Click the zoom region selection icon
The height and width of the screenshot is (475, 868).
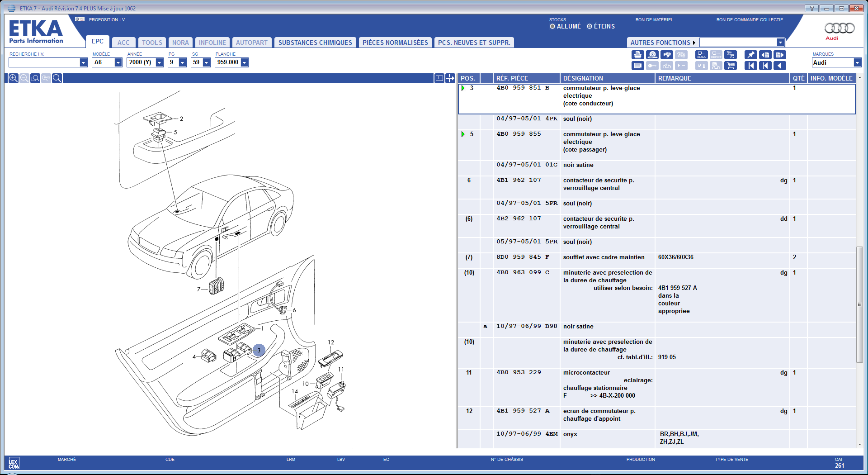click(35, 78)
